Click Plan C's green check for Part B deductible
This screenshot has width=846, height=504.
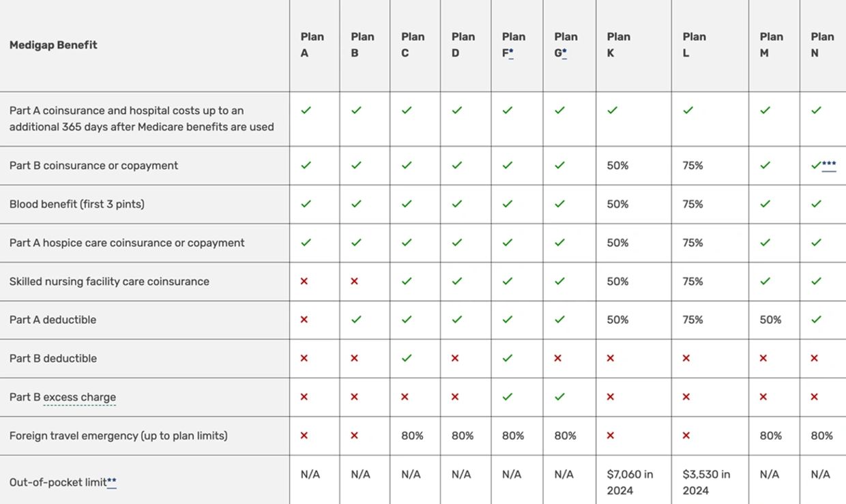click(407, 358)
